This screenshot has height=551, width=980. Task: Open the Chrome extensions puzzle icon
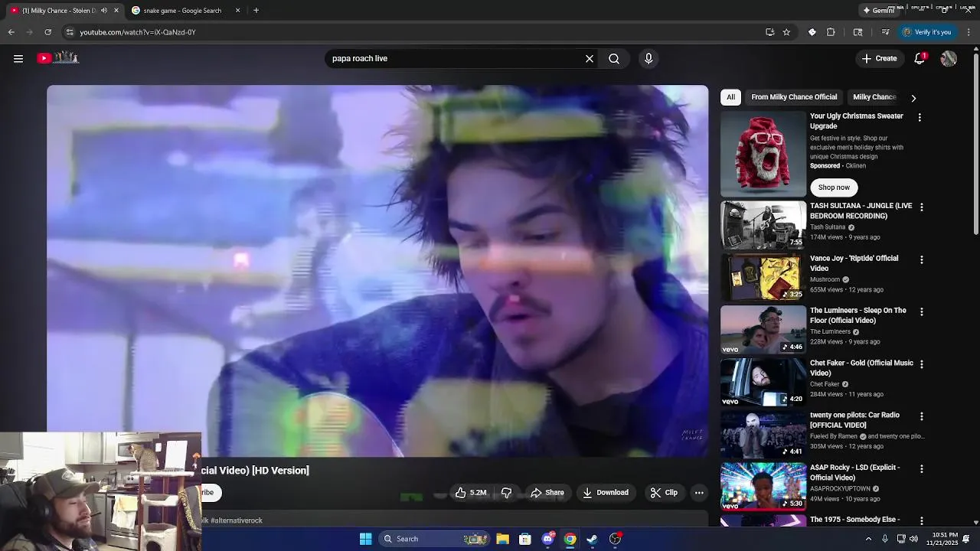coord(831,32)
